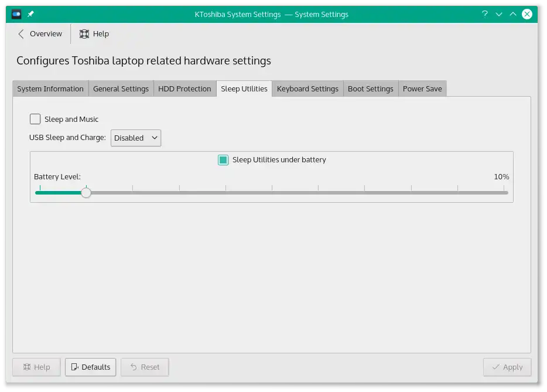
Task: Maximize window with the up chevron icon
Action: click(513, 14)
